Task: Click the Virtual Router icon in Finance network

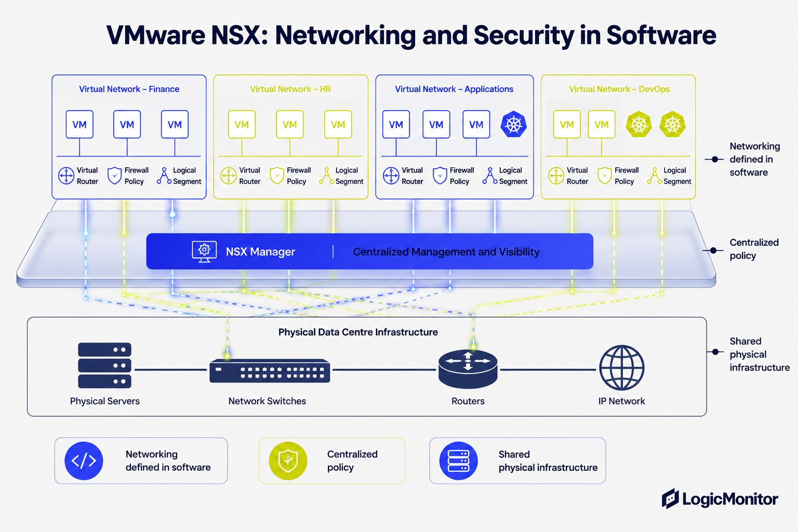Action: pyautogui.click(x=66, y=176)
